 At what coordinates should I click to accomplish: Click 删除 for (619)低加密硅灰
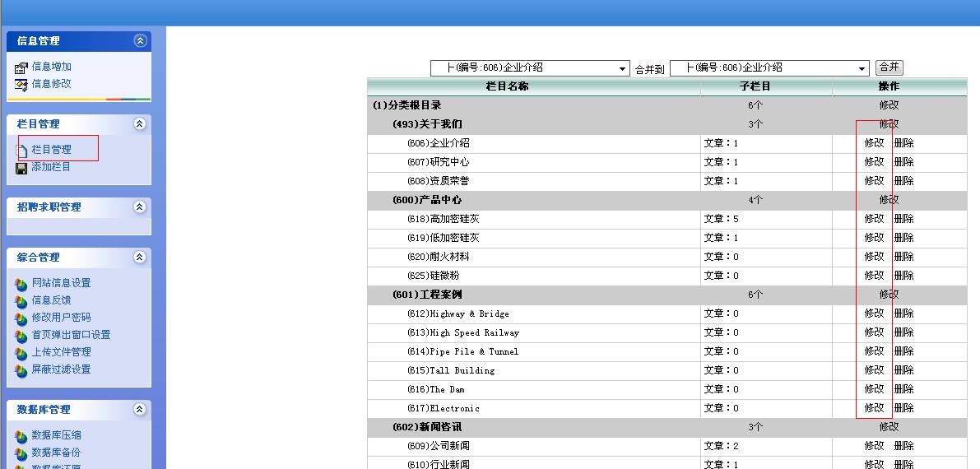click(903, 237)
